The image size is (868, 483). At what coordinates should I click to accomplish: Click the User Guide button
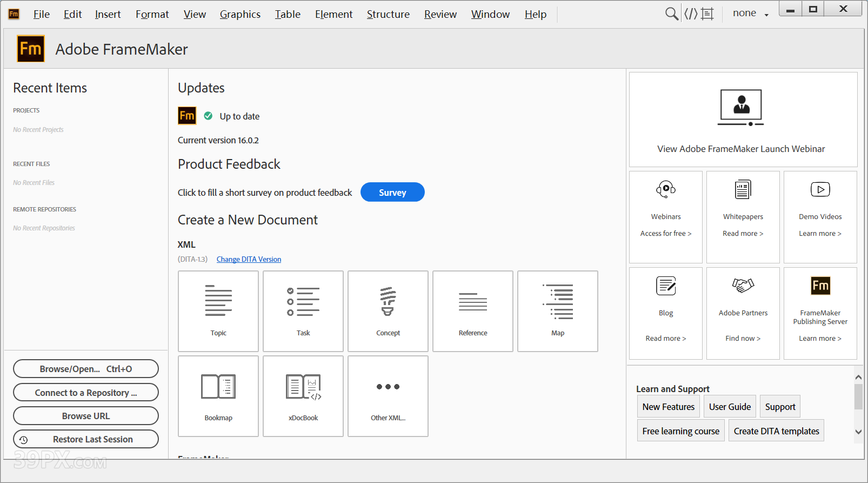pyautogui.click(x=730, y=407)
